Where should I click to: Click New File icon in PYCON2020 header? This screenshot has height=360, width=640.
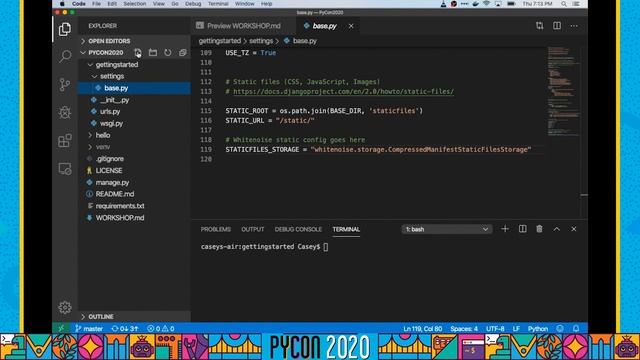[138, 53]
